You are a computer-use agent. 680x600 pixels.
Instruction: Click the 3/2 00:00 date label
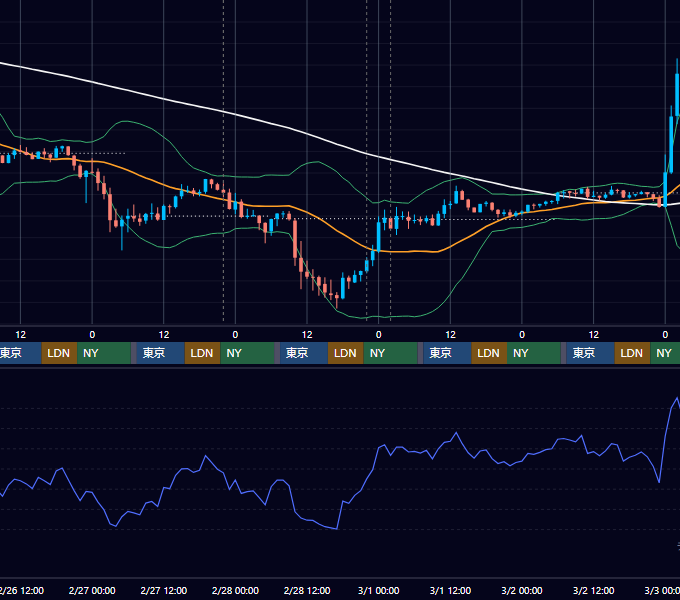522,590
